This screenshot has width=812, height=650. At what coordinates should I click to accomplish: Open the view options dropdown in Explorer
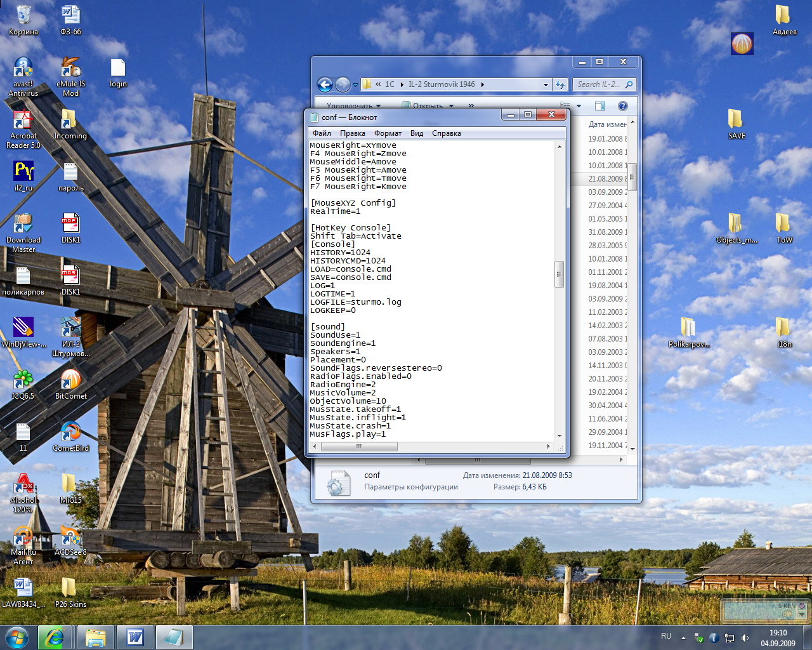pyautogui.click(x=579, y=106)
